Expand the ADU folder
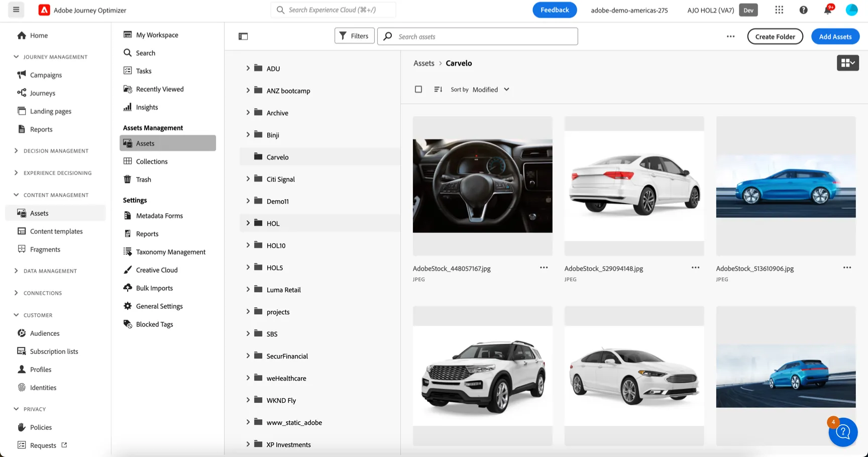Image resolution: width=868 pixels, height=457 pixels. coord(248,68)
